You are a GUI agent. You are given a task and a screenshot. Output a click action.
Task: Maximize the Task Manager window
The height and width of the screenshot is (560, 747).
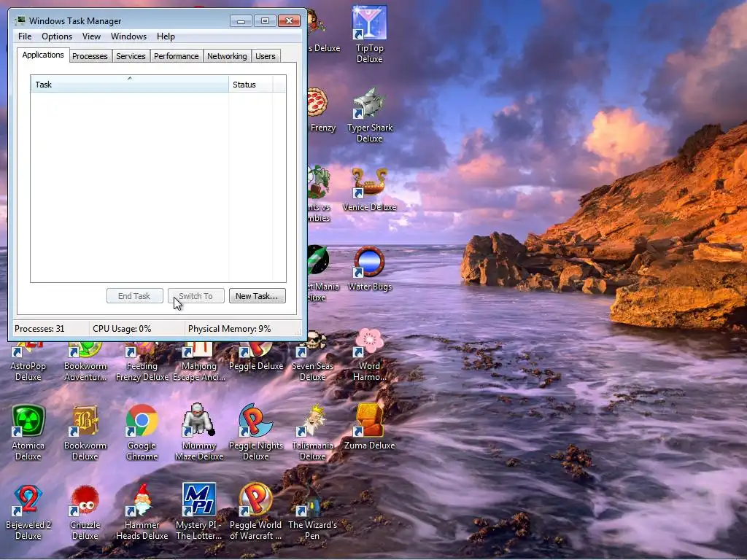point(265,21)
